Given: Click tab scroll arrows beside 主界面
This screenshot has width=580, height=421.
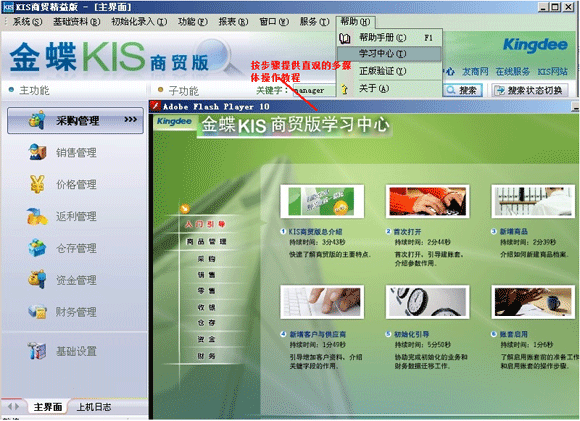Looking at the screenshot, I should (x=13, y=407).
